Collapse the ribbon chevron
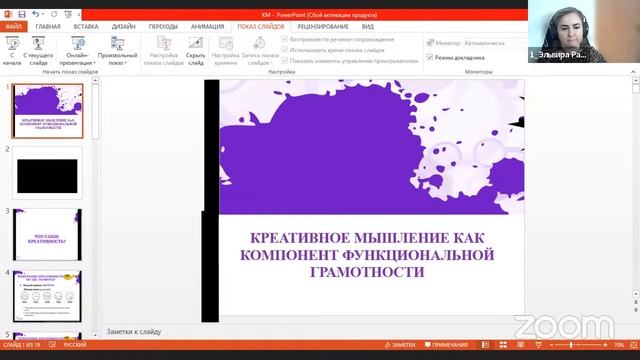 pyautogui.click(x=633, y=72)
